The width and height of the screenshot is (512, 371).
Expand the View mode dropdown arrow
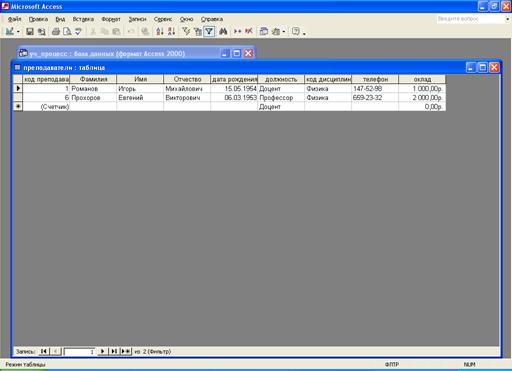18,32
